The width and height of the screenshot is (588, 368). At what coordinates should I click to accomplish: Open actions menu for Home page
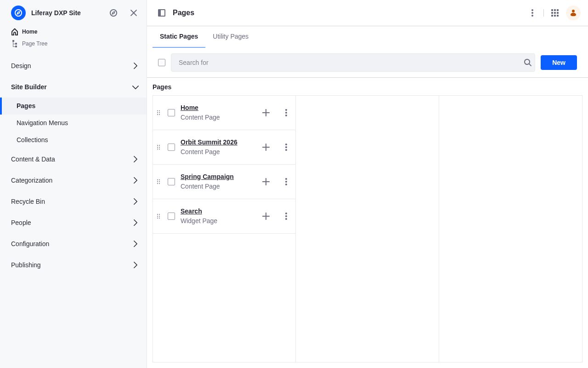point(286,113)
